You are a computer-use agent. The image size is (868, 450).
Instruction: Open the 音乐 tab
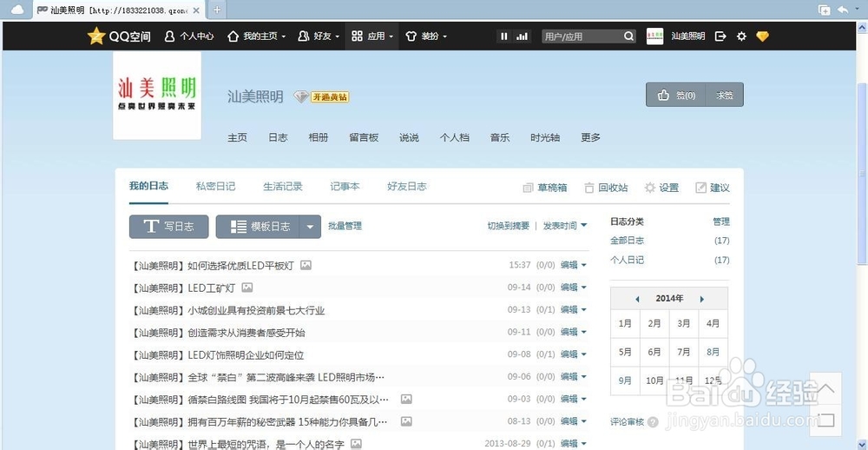(500, 137)
